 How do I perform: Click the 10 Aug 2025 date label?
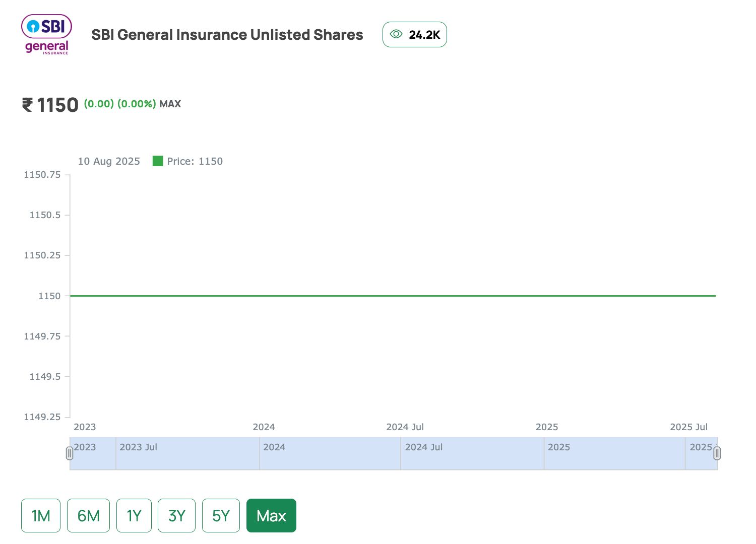[109, 161]
